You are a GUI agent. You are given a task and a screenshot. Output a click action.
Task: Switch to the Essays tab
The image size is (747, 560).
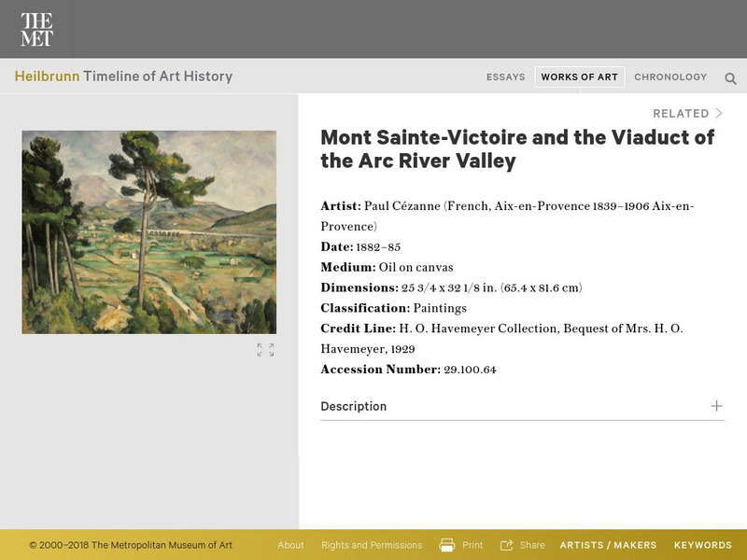pos(505,77)
